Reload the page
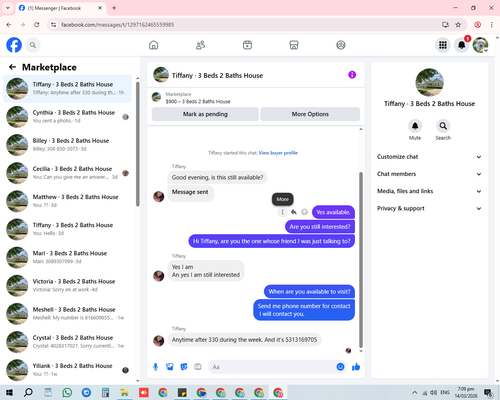Image resolution: width=500 pixels, height=400 pixels. coord(37,25)
